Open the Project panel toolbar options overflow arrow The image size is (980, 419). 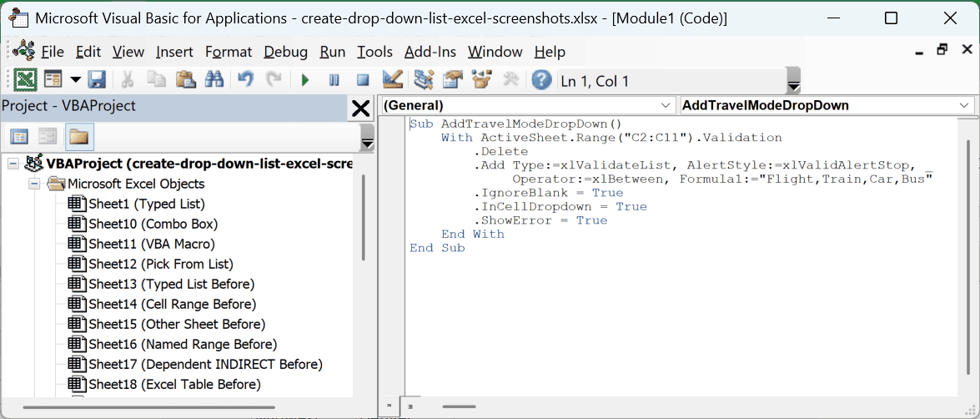tap(368, 139)
